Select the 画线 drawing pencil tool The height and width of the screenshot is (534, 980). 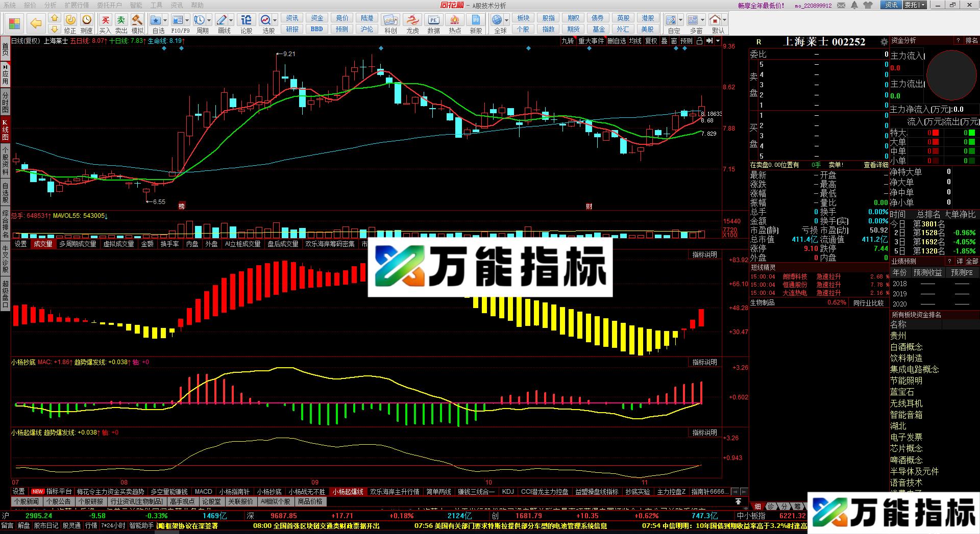pos(222,20)
